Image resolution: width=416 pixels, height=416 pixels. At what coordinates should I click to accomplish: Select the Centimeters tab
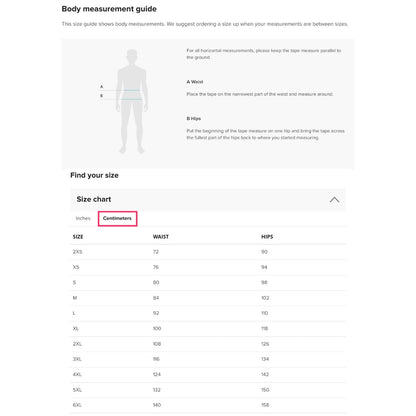117,218
